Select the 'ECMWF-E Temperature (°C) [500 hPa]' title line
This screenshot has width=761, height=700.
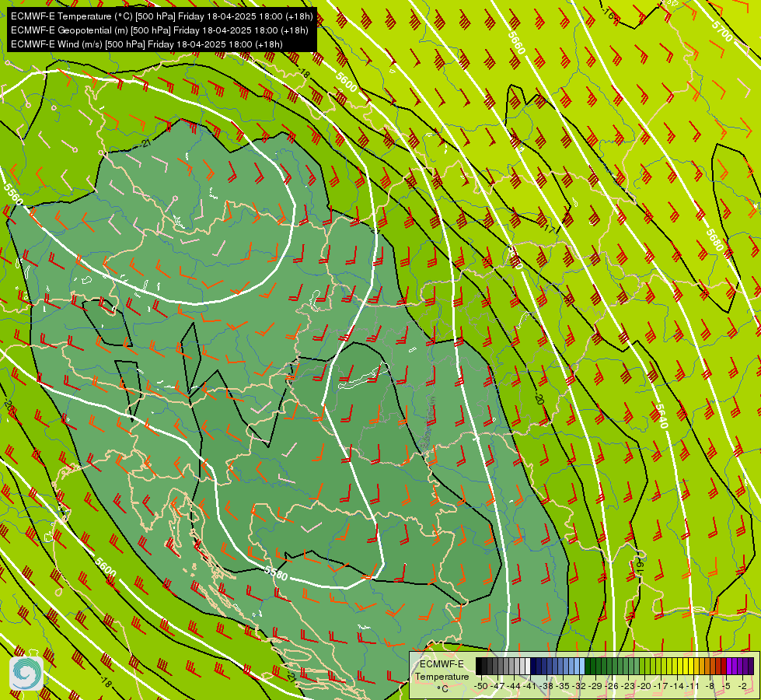coord(162,16)
